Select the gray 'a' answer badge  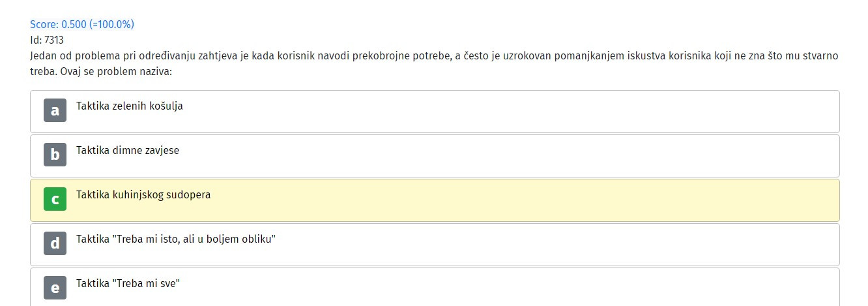[x=55, y=110]
